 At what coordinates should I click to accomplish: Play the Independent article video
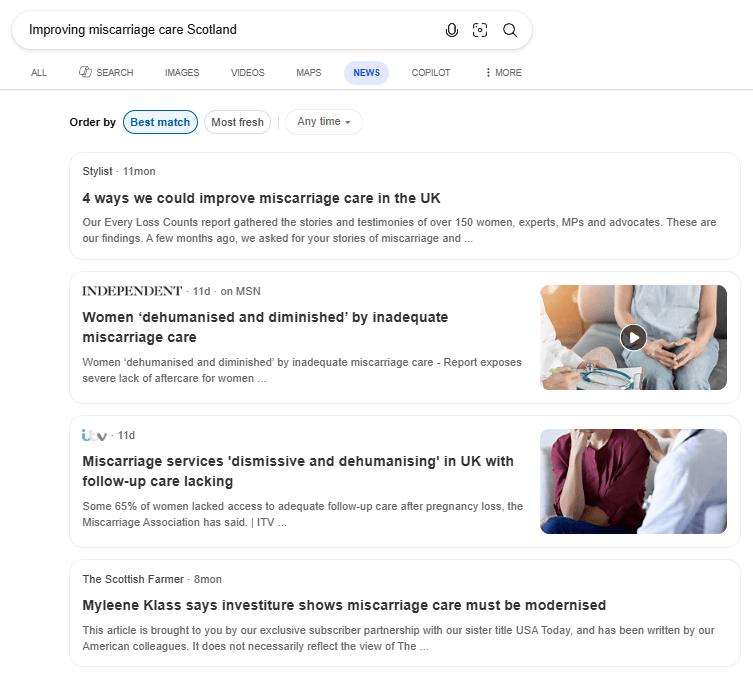pos(633,337)
